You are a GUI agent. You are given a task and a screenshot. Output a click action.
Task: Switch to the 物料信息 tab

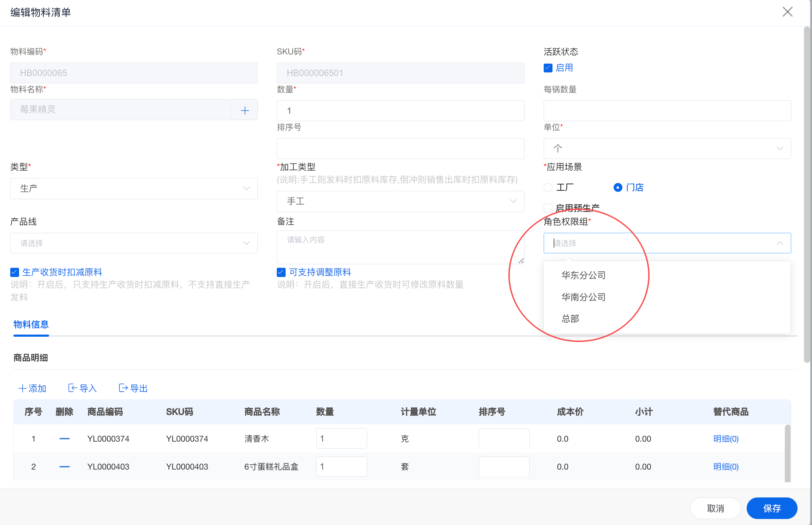tap(31, 324)
